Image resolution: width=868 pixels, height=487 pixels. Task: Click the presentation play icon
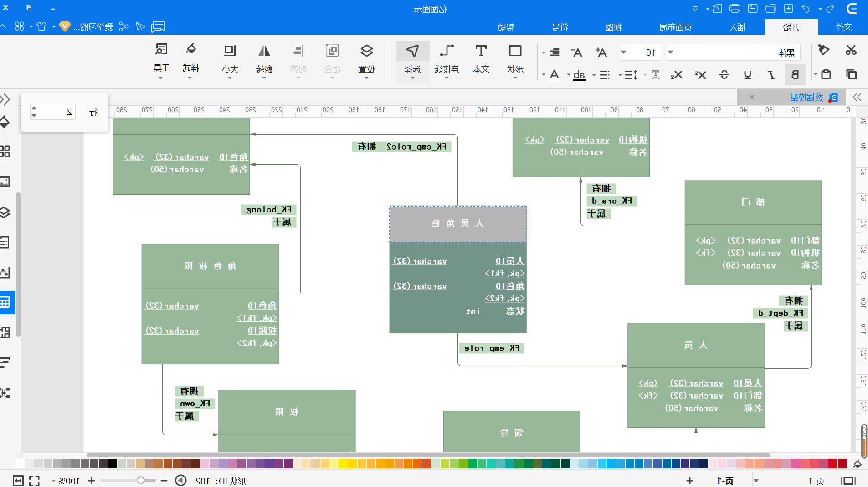tap(181, 481)
